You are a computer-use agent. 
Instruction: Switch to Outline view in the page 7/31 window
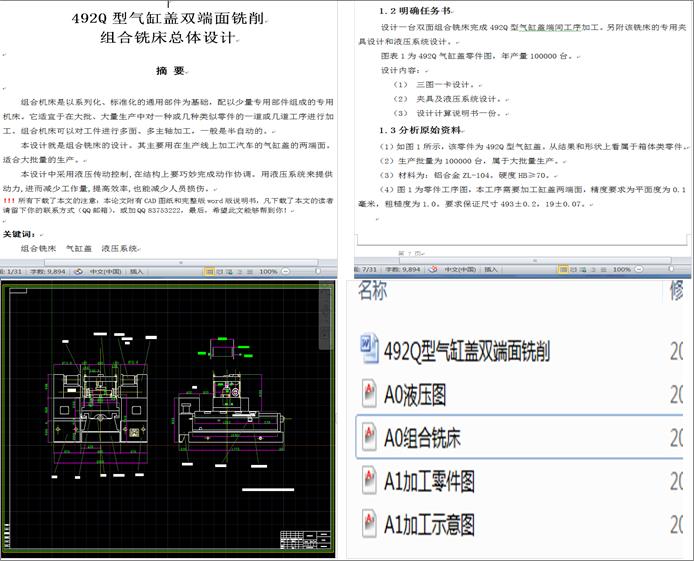(x=594, y=269)
